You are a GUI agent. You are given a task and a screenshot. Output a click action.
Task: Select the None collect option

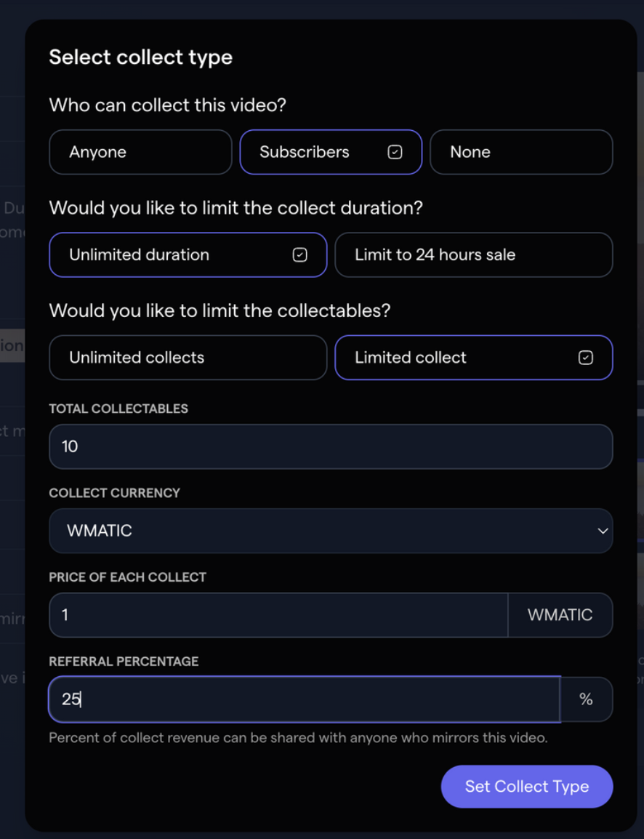coord(520,152)
